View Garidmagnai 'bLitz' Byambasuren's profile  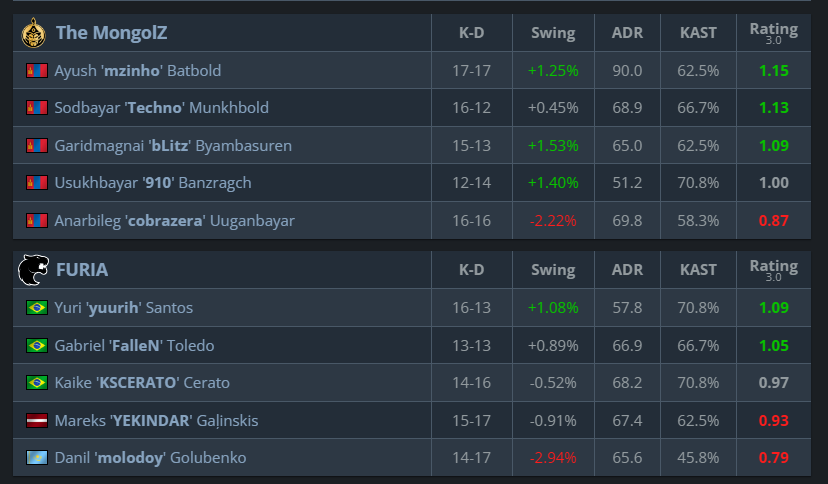click(x=173, y=146)
